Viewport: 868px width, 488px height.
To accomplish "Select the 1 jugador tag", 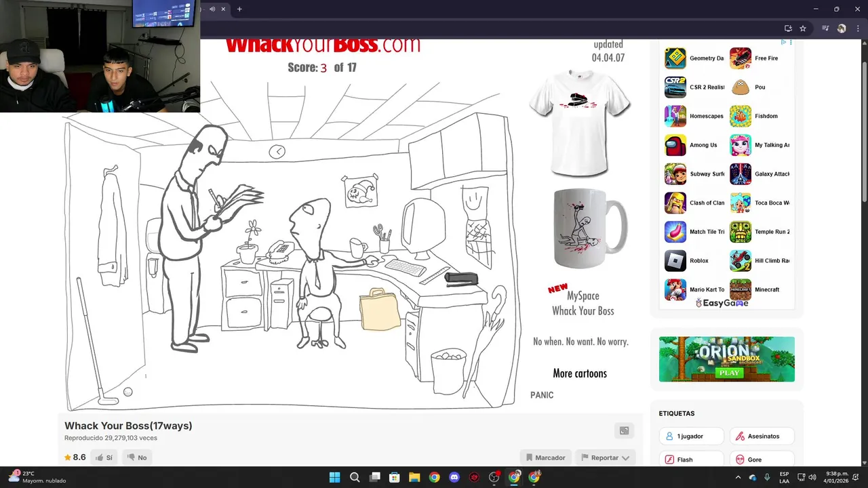I will click(692, 436).
